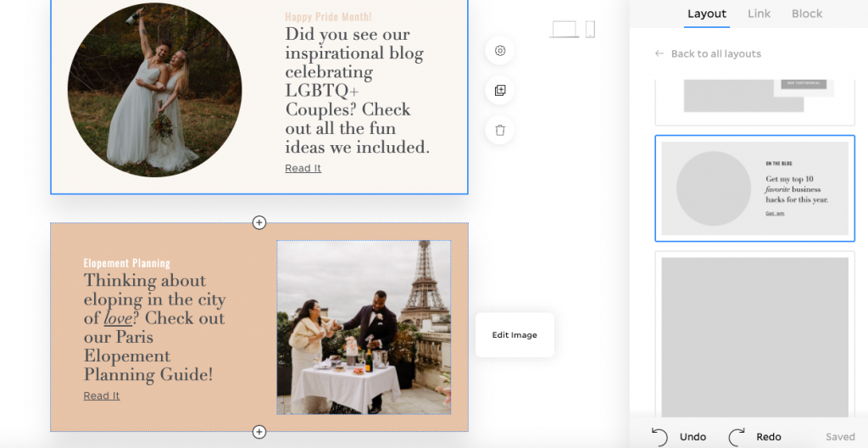Add block using plus above Elopement section
The image size is (868, 448).
(x=259, y=222)
